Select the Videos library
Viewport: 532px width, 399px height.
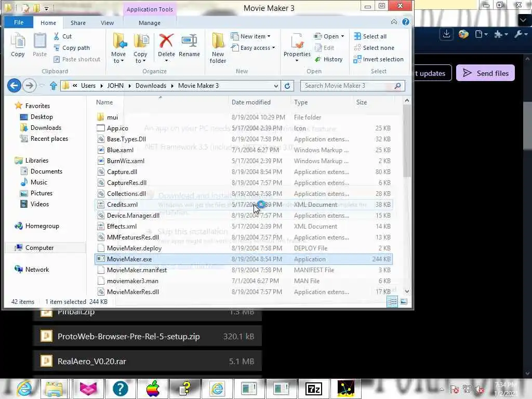coord(35,204)
